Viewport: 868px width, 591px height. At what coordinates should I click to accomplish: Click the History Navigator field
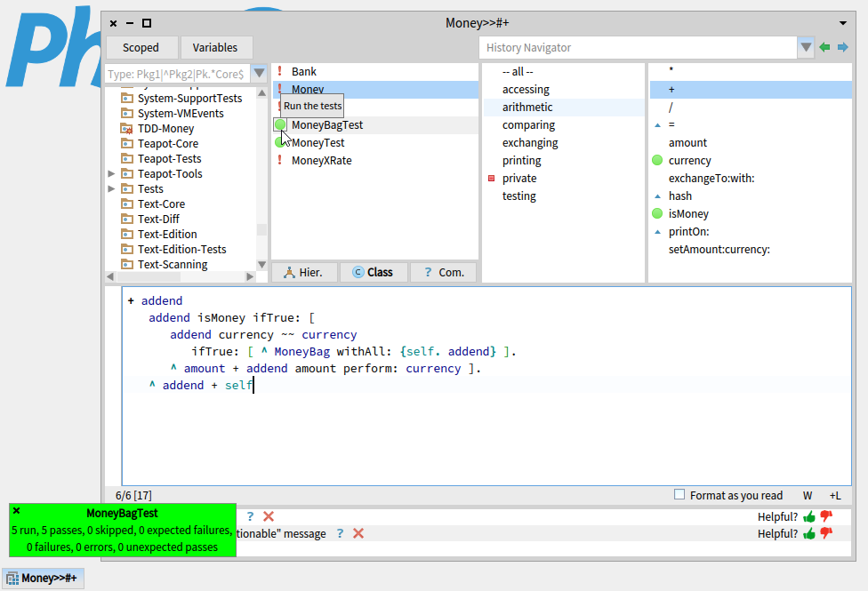click(638, 48)
